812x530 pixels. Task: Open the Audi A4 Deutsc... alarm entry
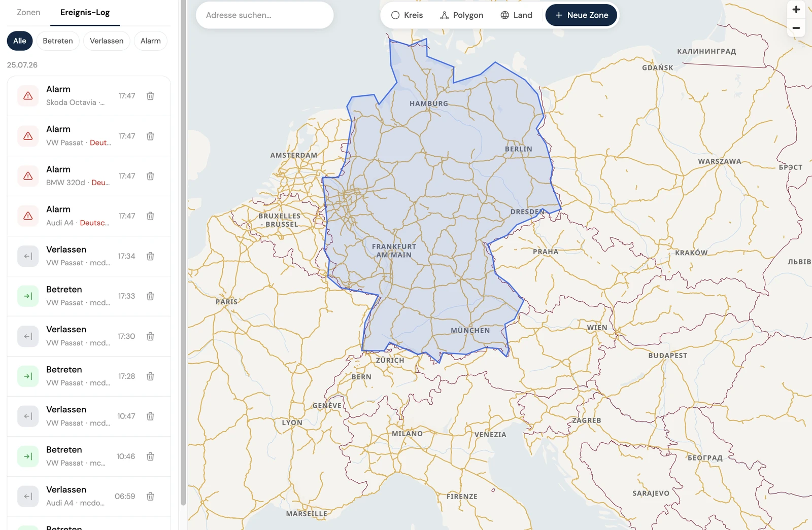[89, 216]
